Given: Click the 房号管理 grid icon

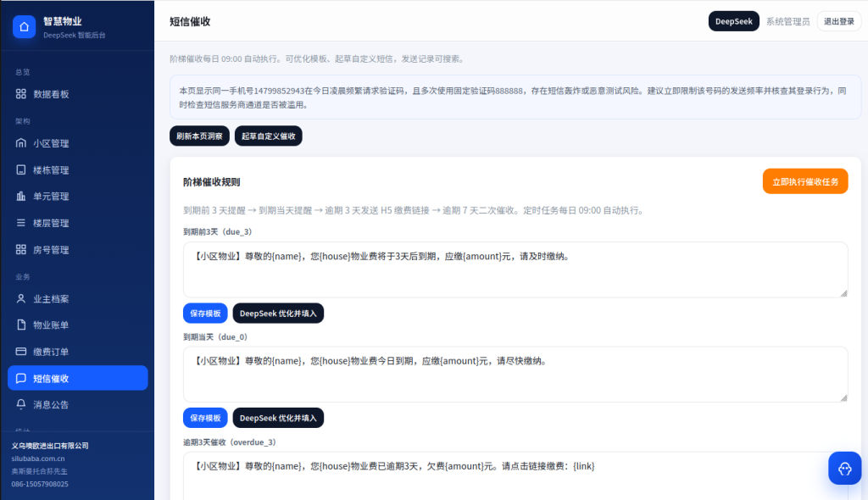Looking at the screenshot, I should (21, 250).
